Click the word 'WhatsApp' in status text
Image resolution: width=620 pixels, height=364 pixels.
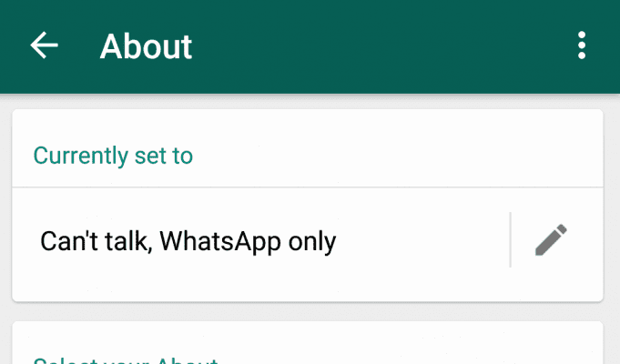point(220,241)
